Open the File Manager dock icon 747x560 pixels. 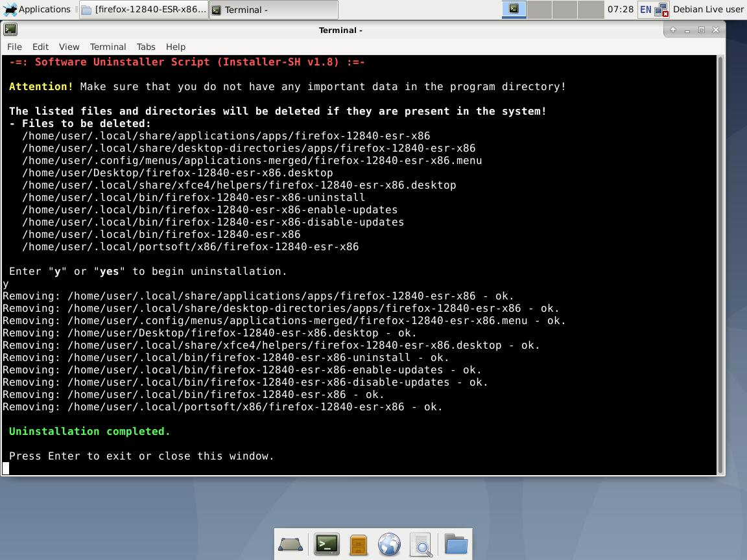point(358,544)
